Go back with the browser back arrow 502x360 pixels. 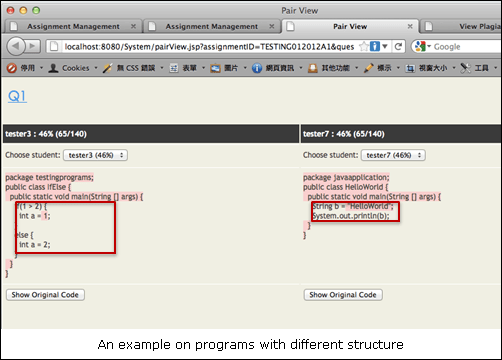(16, 46)
